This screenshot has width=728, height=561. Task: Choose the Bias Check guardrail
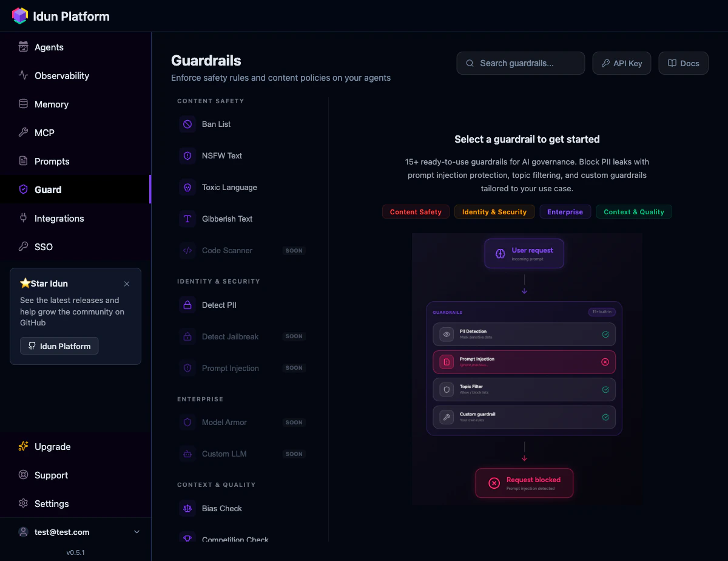[242, 508]
